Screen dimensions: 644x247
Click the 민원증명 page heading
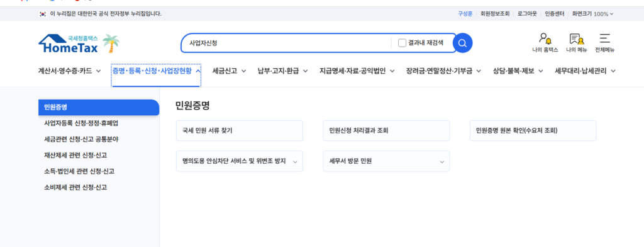point(192,106)
